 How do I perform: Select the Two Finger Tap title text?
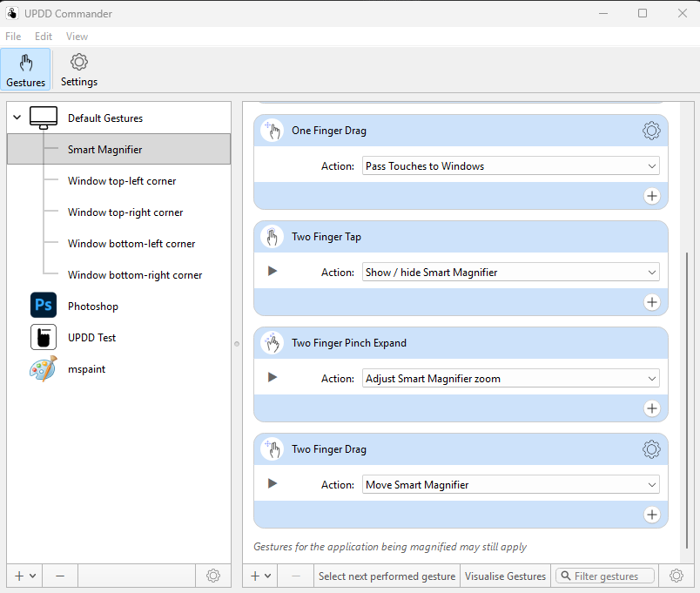(x=326, y=237)
